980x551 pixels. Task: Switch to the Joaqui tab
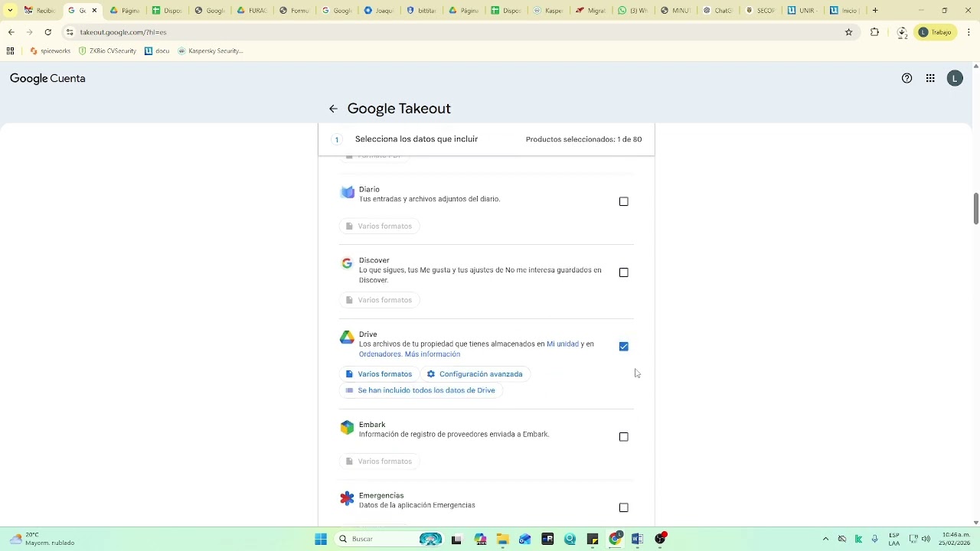tap(378, 10)
